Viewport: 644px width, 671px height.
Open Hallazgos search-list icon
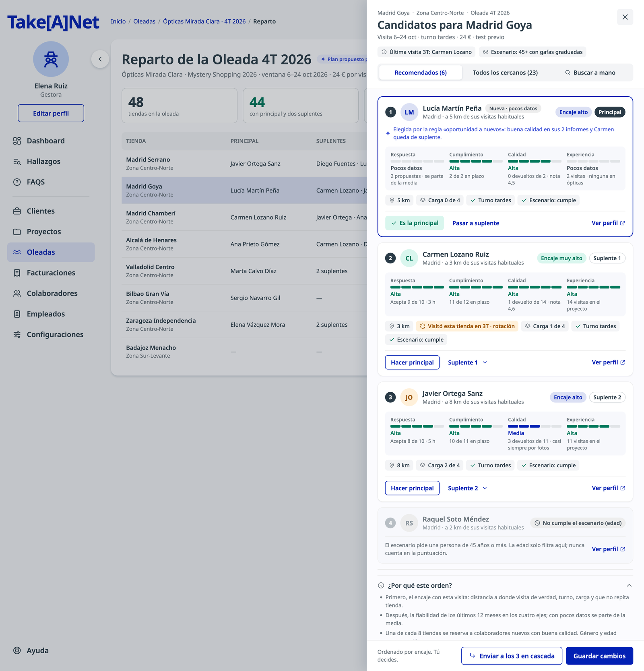coord(17,162)
